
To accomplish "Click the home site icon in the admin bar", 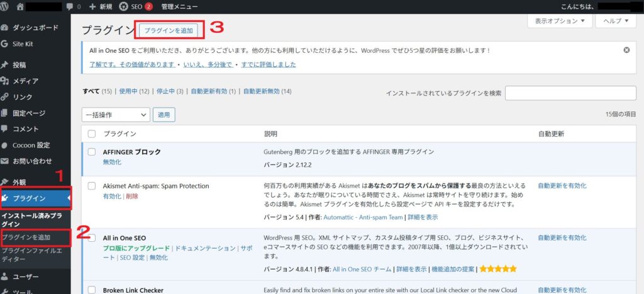I will pyautogui.click(x=20, y=6).
